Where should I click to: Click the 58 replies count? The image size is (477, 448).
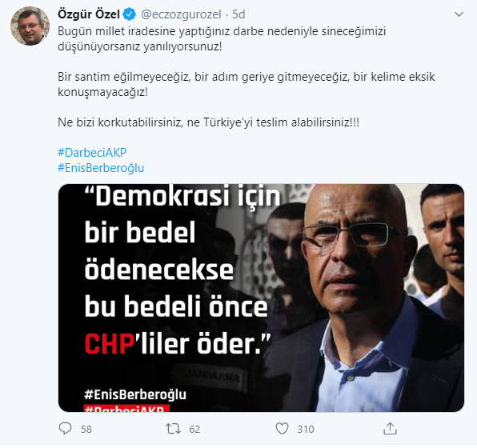[86, 429]
